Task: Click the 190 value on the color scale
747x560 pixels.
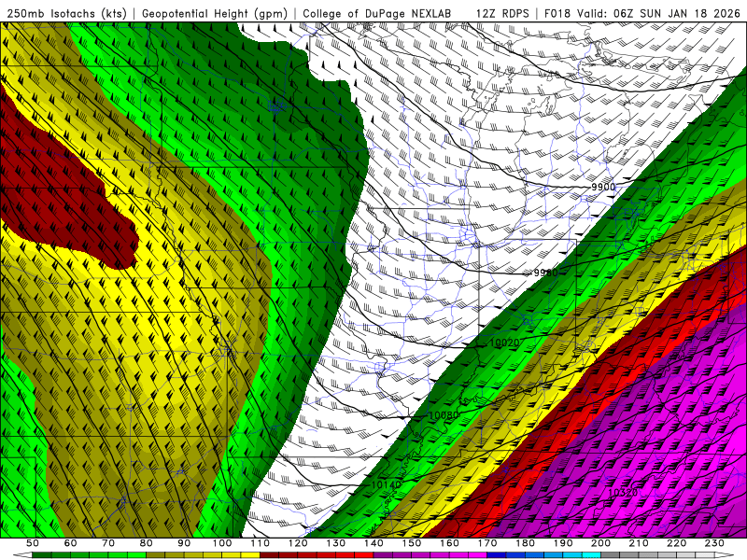Action: (x=563, y=543)
